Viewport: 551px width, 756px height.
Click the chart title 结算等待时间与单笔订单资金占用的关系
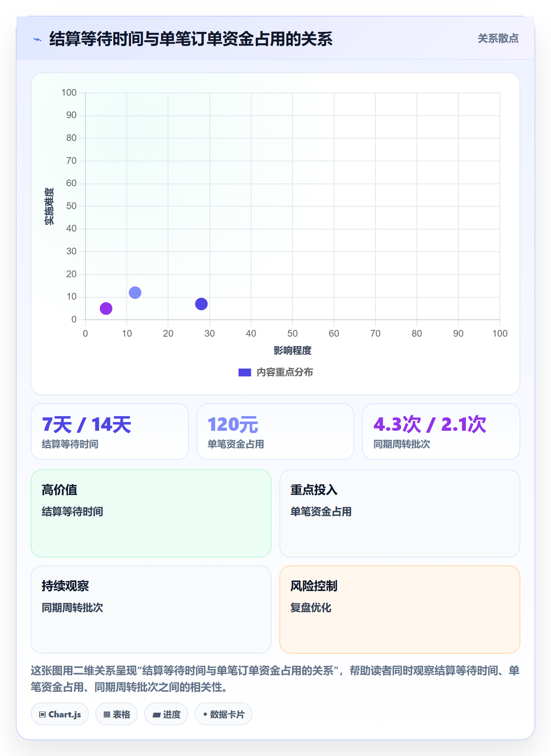(x=191, y=39)
